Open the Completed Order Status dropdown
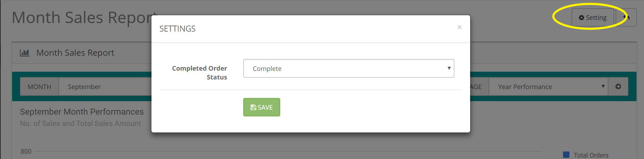The height and width of the screenshot is (159, 644). pyautogui.click(x=348, y=68)
